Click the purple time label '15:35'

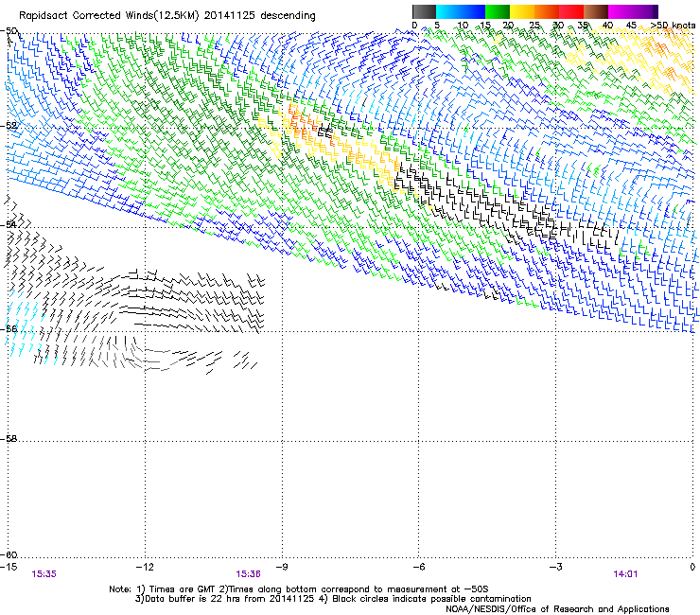[x=44, y=574]
